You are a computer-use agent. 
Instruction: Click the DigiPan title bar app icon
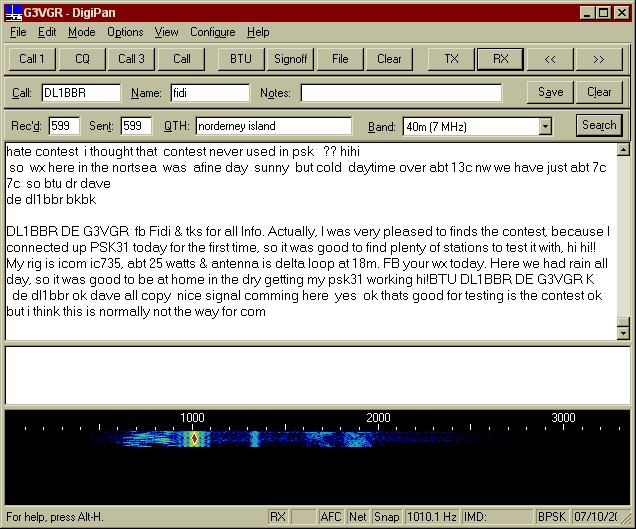tap(14, 13)
